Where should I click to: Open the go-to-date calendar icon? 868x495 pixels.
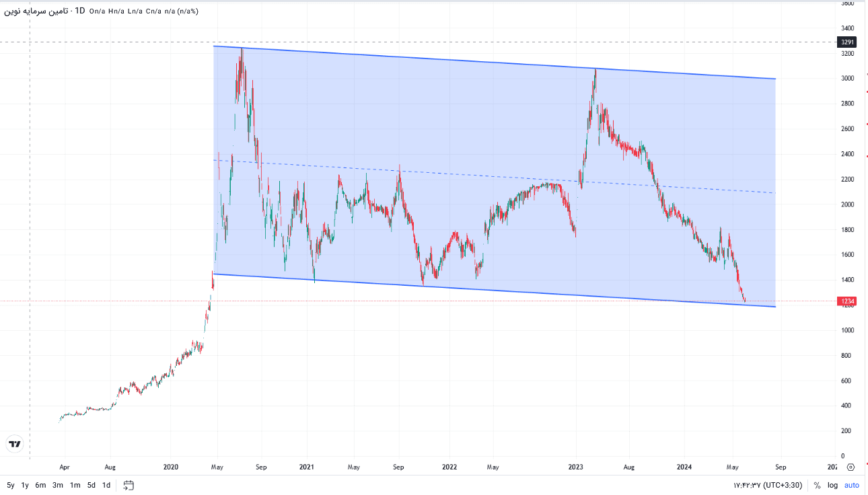click(x=129, y=485)
